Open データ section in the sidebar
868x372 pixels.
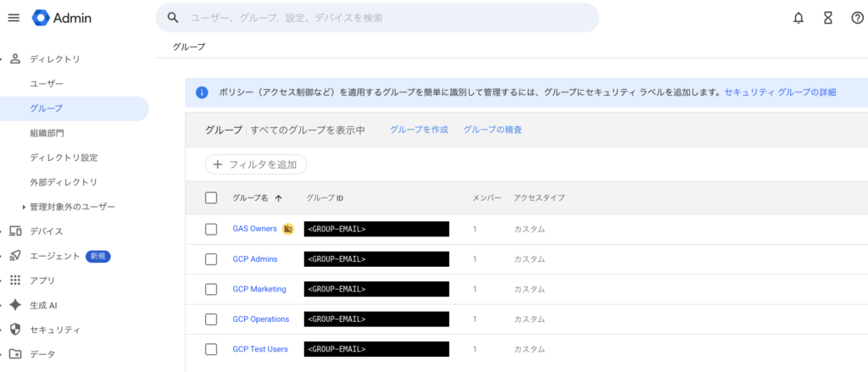pos(42,354)
